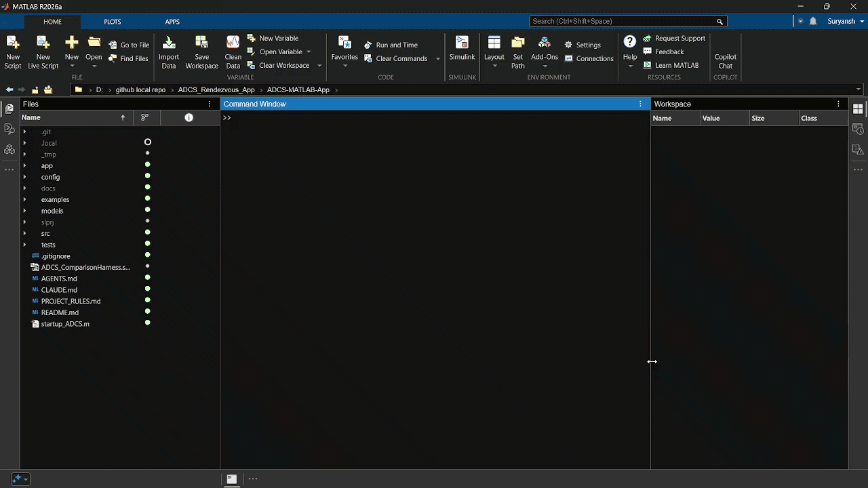The height and width of the screenshot is (488, 868).
Task: Click Clear Workspace button
Action: [279, 65]
